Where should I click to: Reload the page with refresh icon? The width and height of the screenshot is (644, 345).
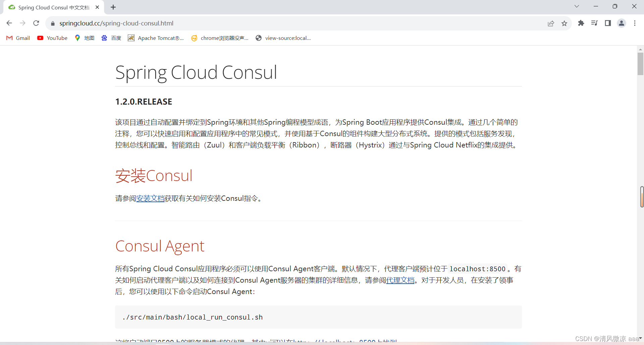(x=36, y=23)
